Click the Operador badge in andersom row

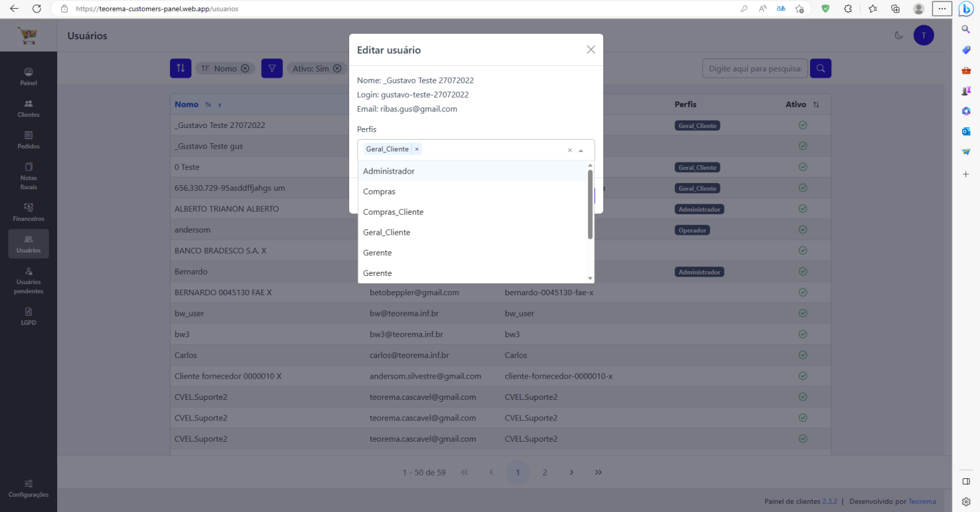pos(692,230)
